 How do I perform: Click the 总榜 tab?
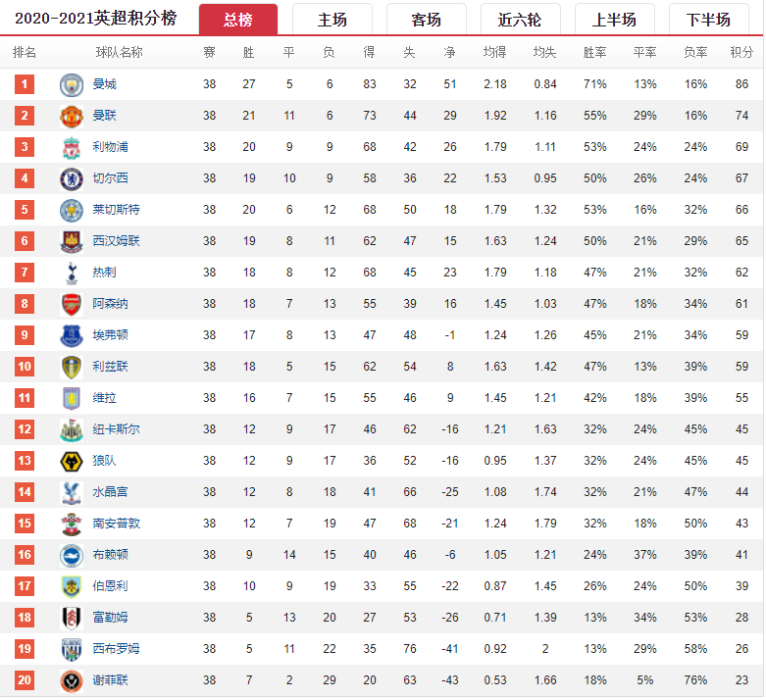tap(238, 20)
